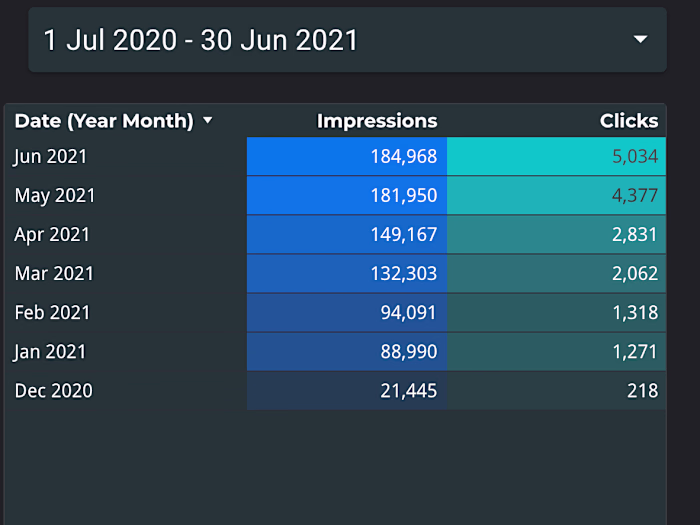This screenshot has width=700, height=525.
Task: Click the 21,445 impressions cell
Action: coord(347,390)
